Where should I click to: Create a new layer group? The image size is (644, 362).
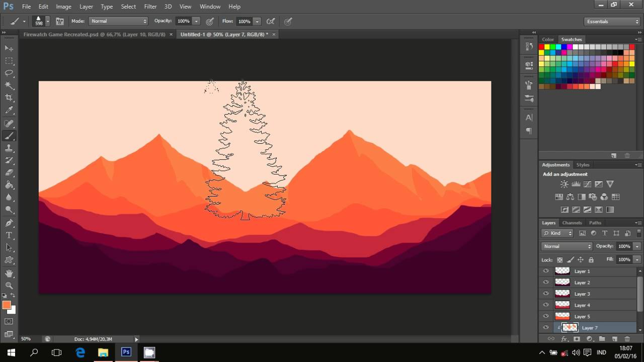(602, 339)
